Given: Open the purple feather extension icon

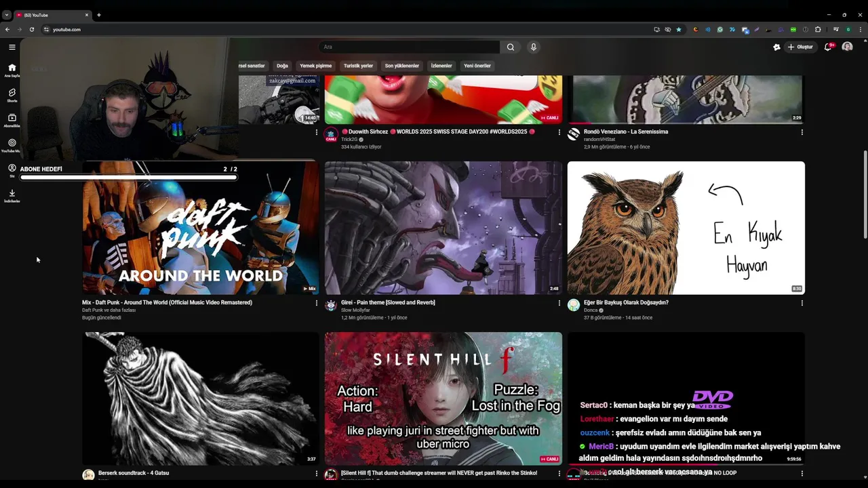Looking at the screenshot, I should [757, 29].
